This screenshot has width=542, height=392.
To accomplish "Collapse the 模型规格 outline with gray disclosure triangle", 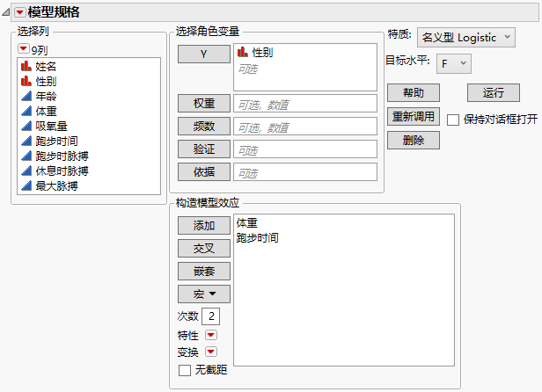I will coord(5,13).
